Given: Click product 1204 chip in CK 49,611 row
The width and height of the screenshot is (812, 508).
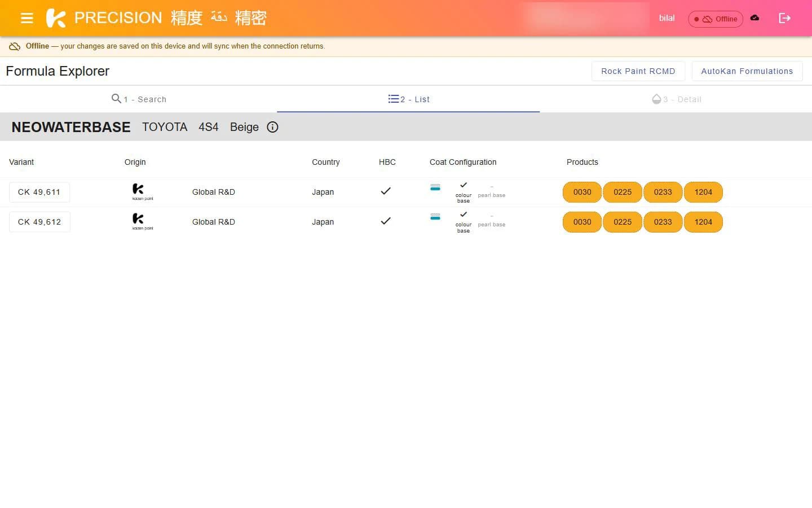Looking at the screenshot, I should (703, 192).
